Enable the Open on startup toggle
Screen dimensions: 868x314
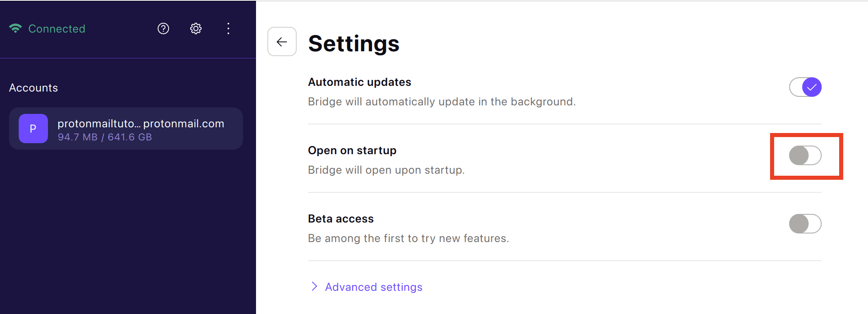[x=805, y=155]
